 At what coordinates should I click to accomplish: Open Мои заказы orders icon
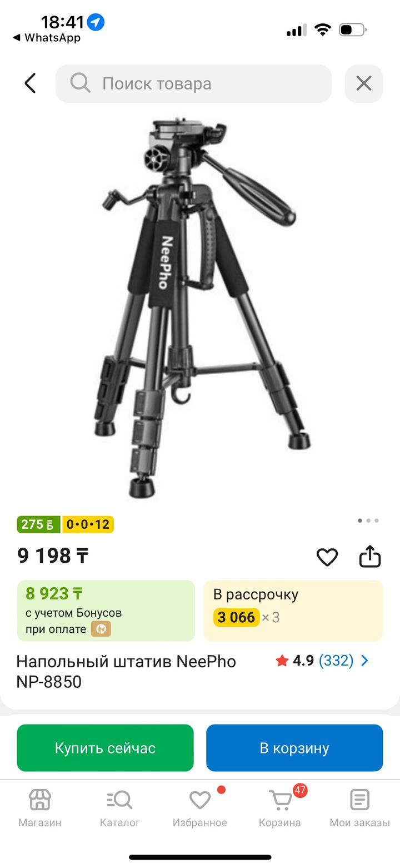click(x=359, y=809)
